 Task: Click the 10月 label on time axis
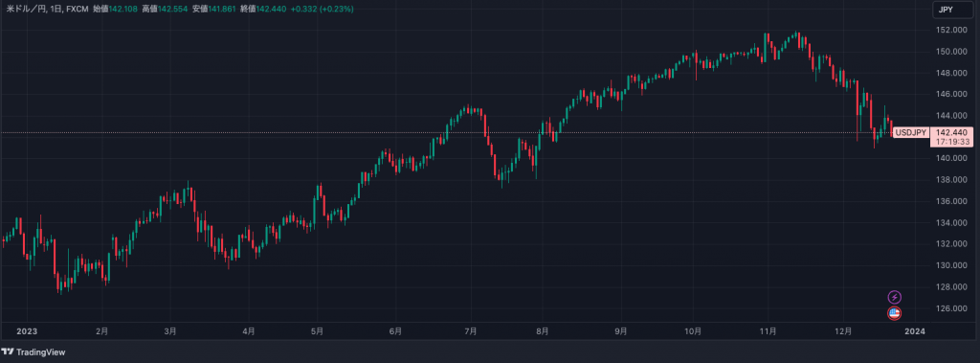click(x=693, y=331)
